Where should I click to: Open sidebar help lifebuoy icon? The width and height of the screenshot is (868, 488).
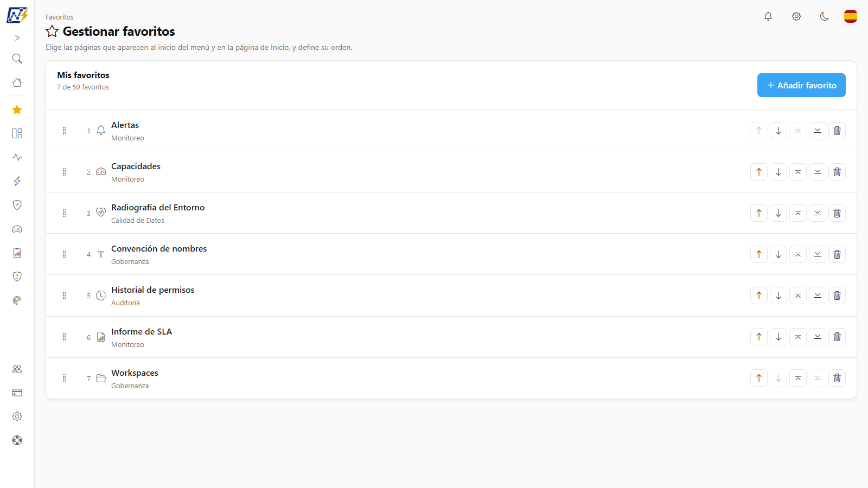pyautogui.click(x=17, y=440)
